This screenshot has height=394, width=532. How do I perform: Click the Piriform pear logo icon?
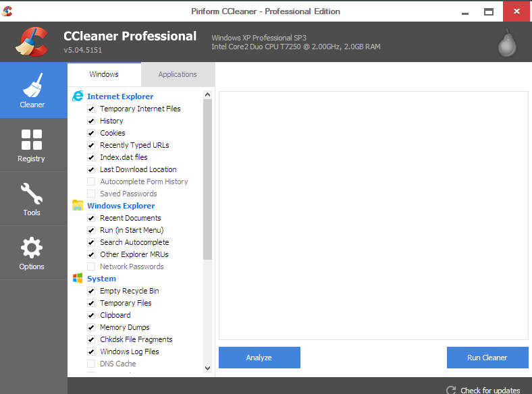[506, 43]
